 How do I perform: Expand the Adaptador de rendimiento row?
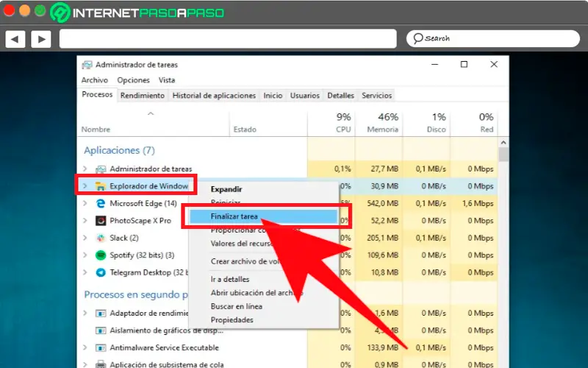pos(85,314)
